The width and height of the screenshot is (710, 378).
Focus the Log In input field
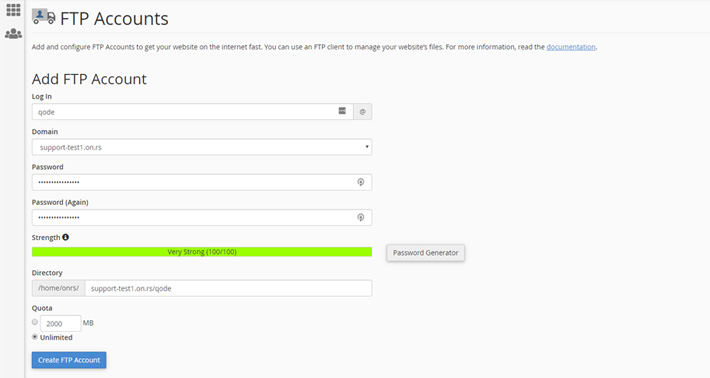(192, 112)
